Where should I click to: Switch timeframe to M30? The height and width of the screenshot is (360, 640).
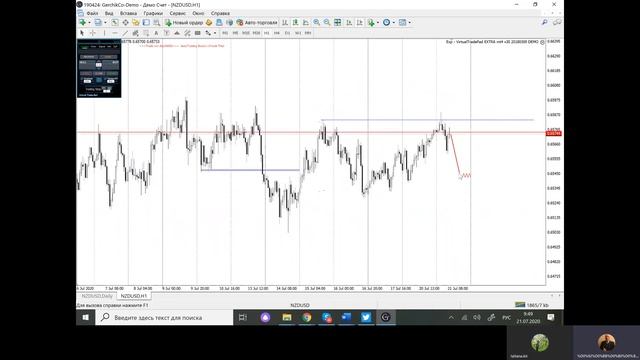coord(256,33)
